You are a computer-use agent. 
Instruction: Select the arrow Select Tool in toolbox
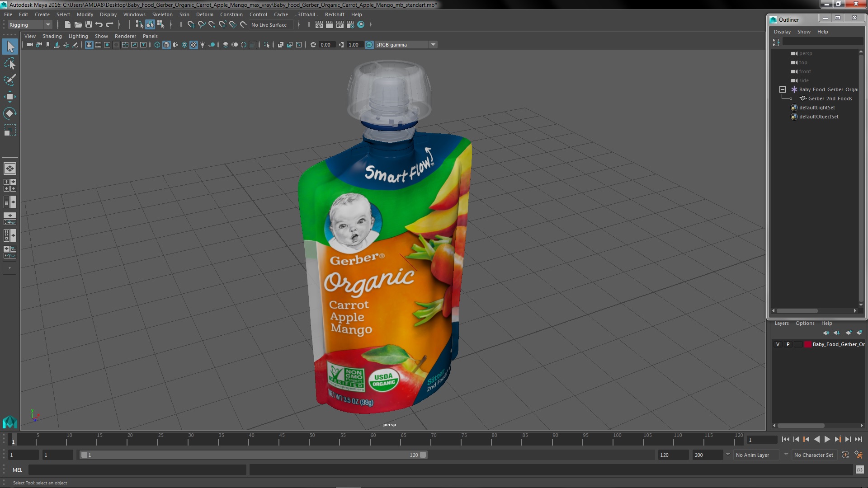tap(10, 47)
